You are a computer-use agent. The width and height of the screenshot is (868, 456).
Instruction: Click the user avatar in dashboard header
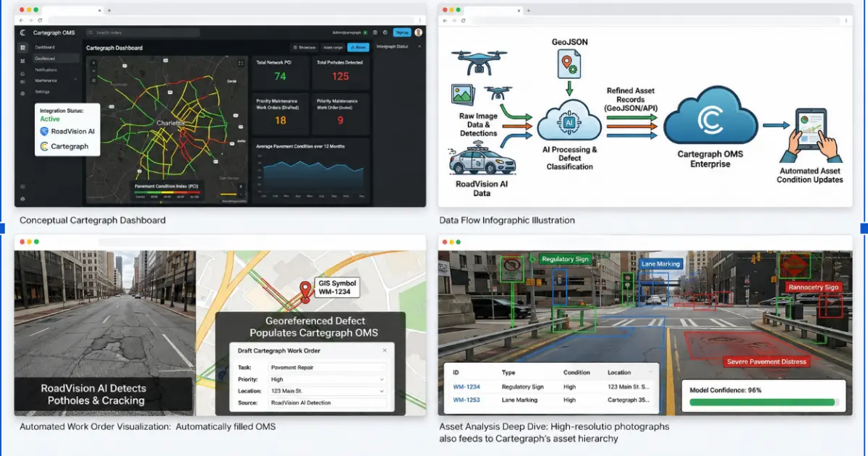(418, 33)
